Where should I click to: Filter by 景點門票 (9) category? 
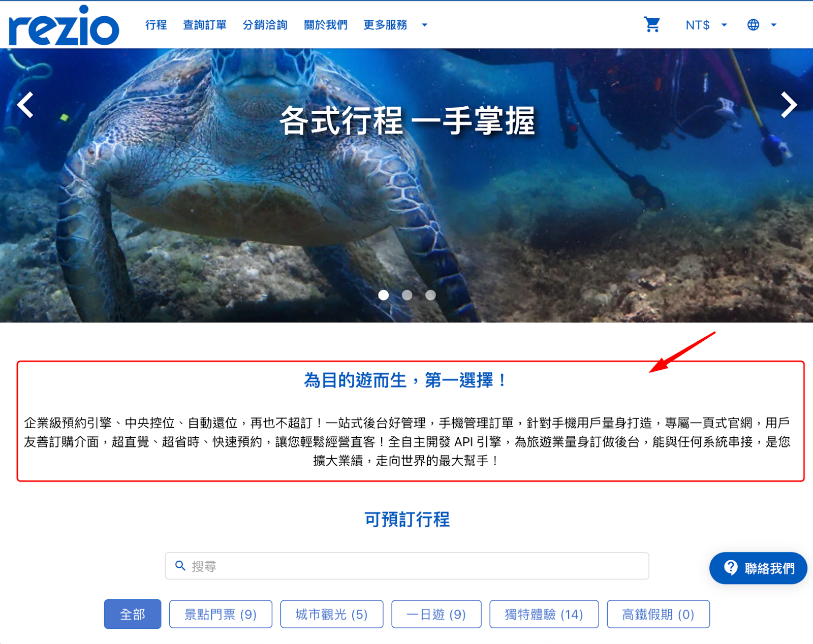(221, 614)
